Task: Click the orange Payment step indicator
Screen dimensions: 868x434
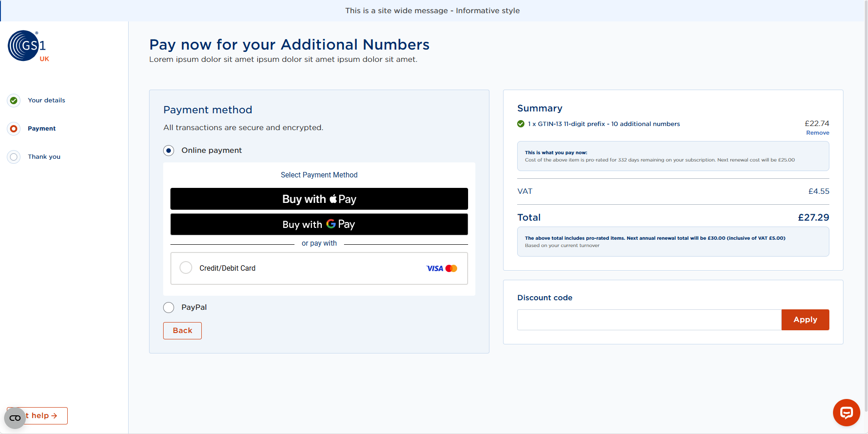Action: (x=14, y=128)
